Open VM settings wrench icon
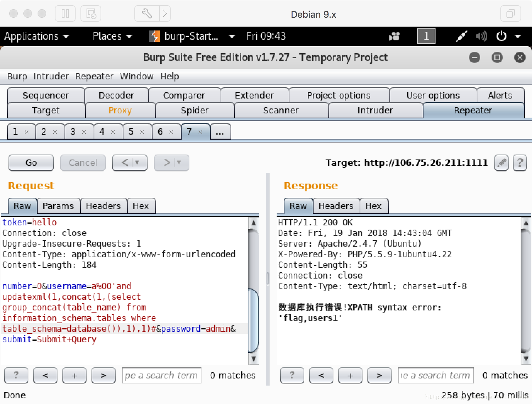 click(x=147, y=14)
